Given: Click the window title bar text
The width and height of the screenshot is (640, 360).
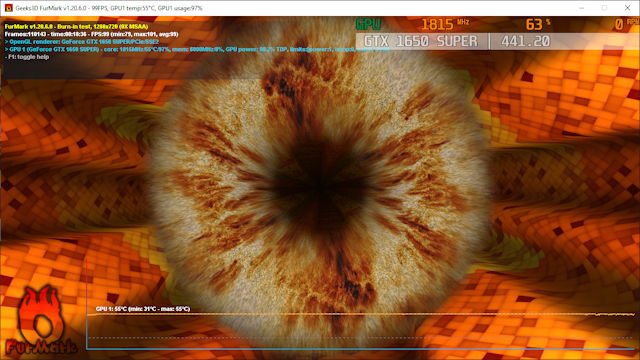Looking at the screenshot, I should click(x=109, y=8).
